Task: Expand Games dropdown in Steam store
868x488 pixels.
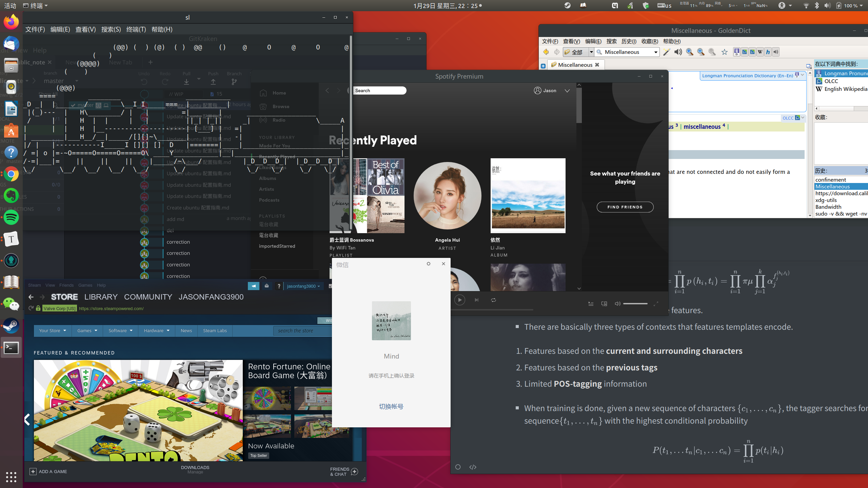Action: coord(87,331)
